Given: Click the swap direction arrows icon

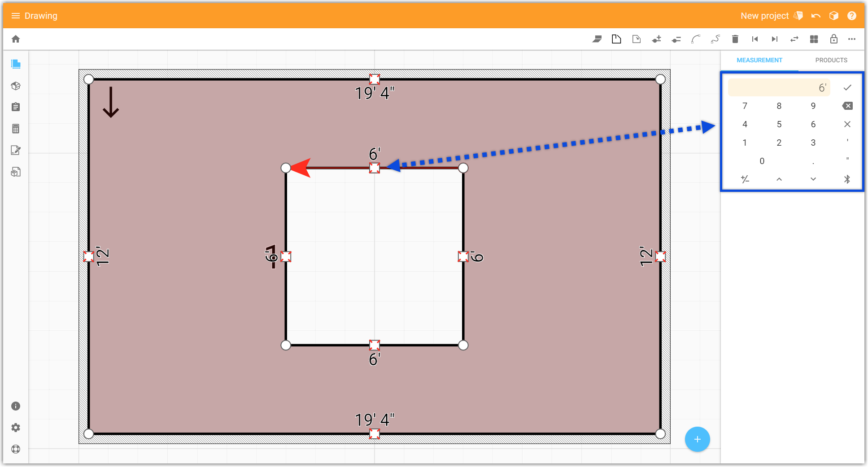Looking at the screenshot, I should pyautogui.click(x=794, y=39).
